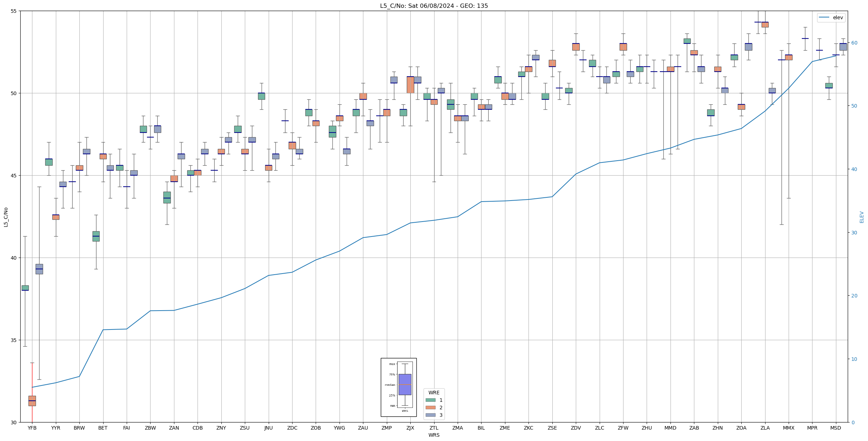Select the MMX station tick label
The height and width of the screenshot is (441, 868).
789,428
